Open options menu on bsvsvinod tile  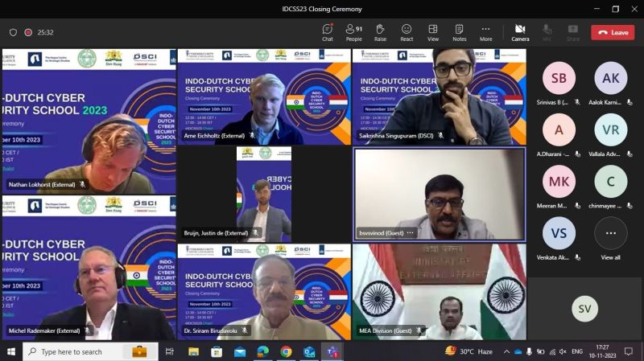pos(410,233)
